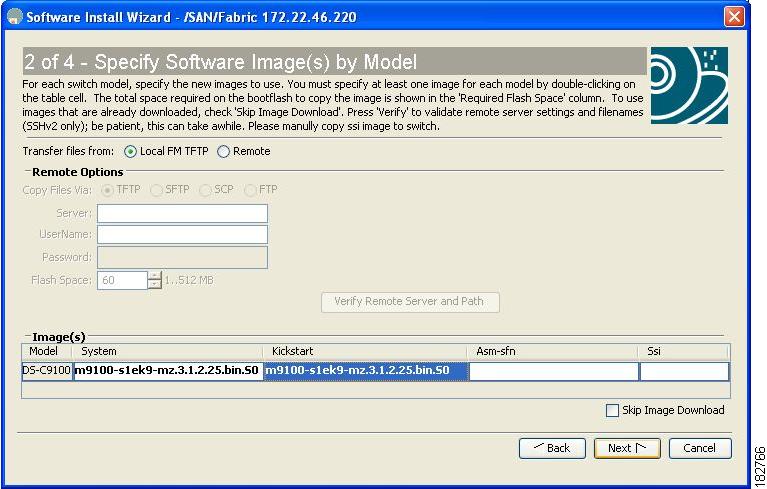Click the UserName input field
Image resolution: width=767 pixels, height=489 pixels.
[182, 235]
